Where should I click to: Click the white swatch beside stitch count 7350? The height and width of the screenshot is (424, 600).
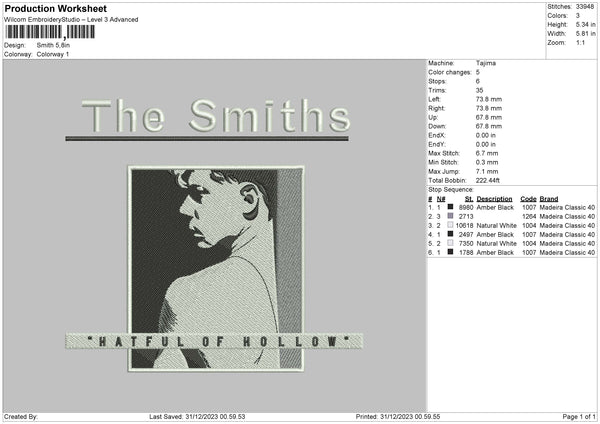(450, 243)
